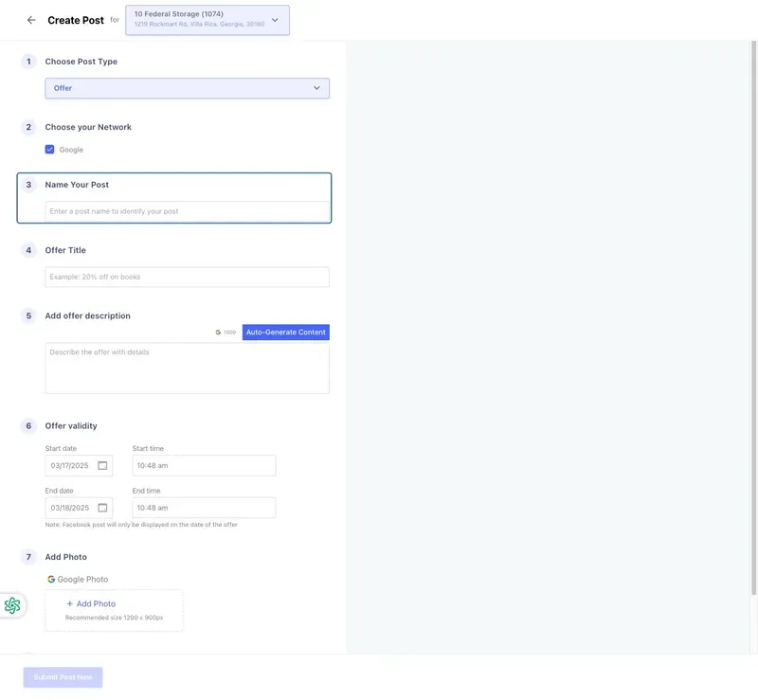Open the 10 Federal Storage location dropdown

pos(208,20)
